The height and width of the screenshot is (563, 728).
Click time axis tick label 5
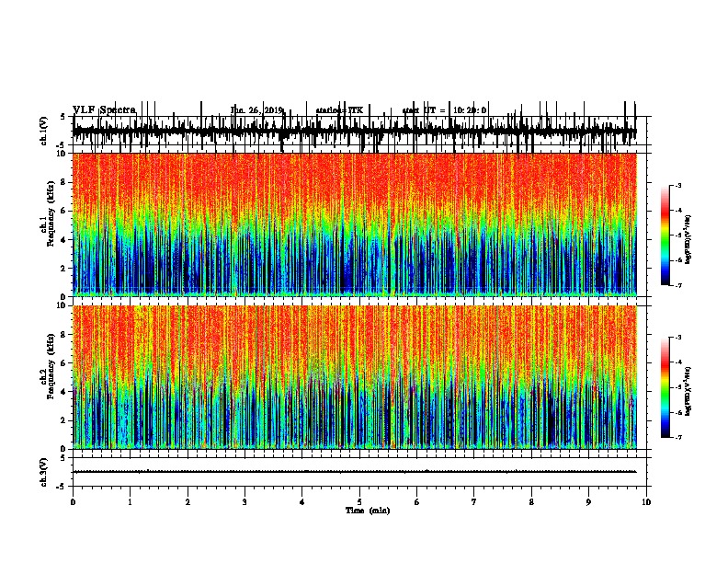tap(359, 502)
